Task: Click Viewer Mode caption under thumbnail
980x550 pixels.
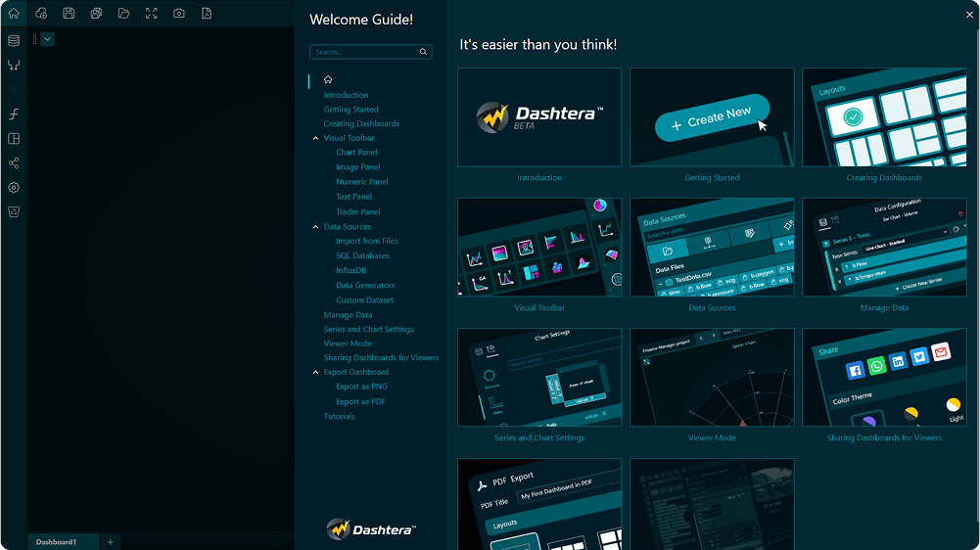Action: pos(712,437)
